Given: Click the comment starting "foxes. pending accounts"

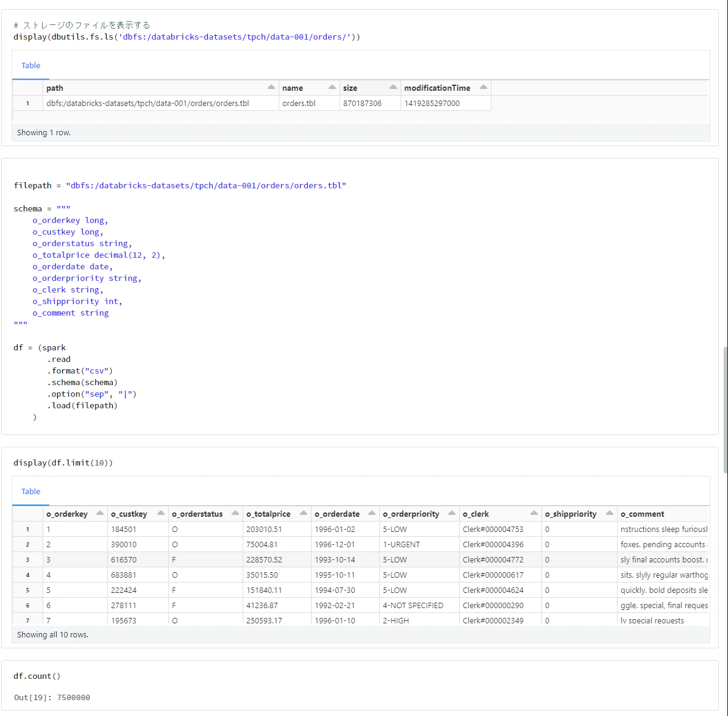Looking at the screenshot, I should tap(663, 545).
